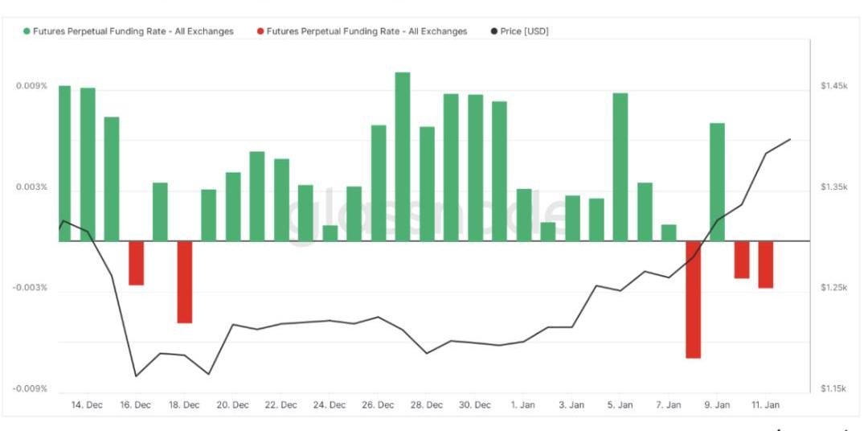Click the green bar at 5 Jan
The height and width of the screenshot is (431, 868).
tap(620, 166)
